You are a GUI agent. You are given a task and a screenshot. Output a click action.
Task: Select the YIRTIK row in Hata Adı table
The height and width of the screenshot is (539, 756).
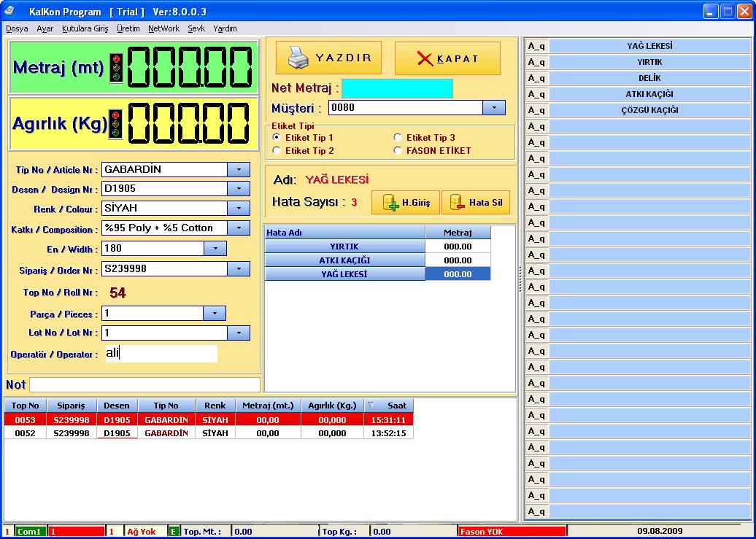(377, 247)
